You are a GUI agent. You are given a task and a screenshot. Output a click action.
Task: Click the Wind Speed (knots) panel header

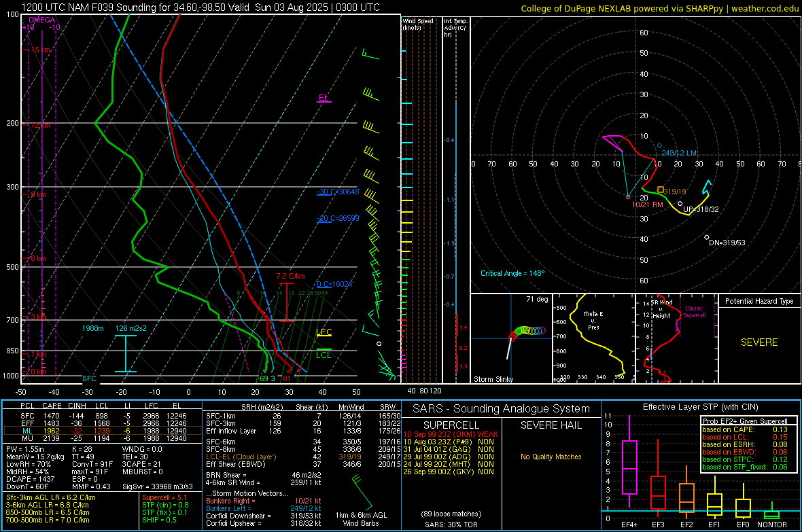click(x=418, y=24)
